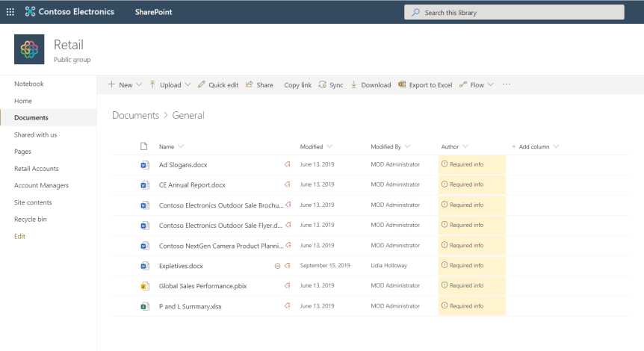Viewport: 644px width, 351px height.
Task: Click the Word icon for Ad Slogans.docx
Action: tap(144, 164)
